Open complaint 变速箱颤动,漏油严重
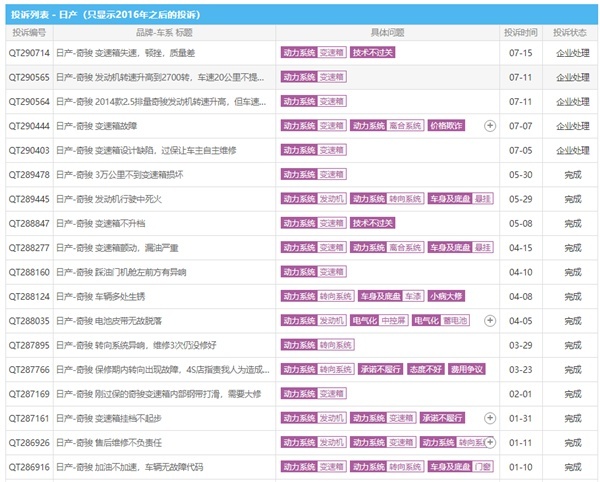The image size is (600, 482). [117, 248]
